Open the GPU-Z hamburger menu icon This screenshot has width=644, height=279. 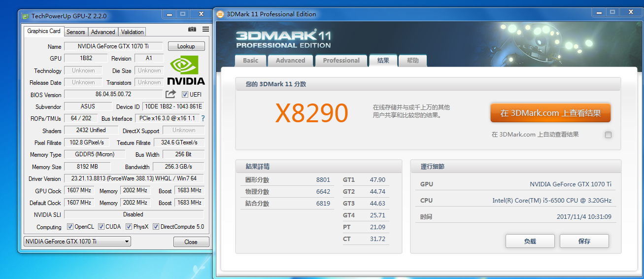coord(206,30)
